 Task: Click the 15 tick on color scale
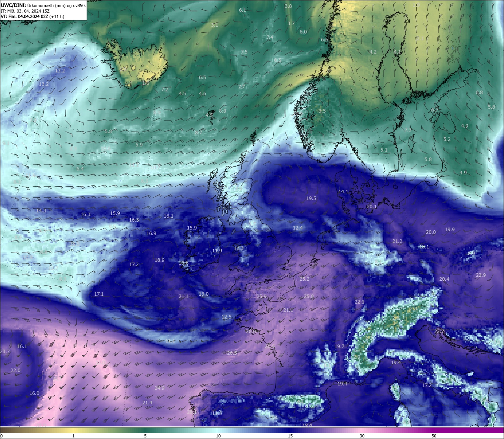[290, 436]
